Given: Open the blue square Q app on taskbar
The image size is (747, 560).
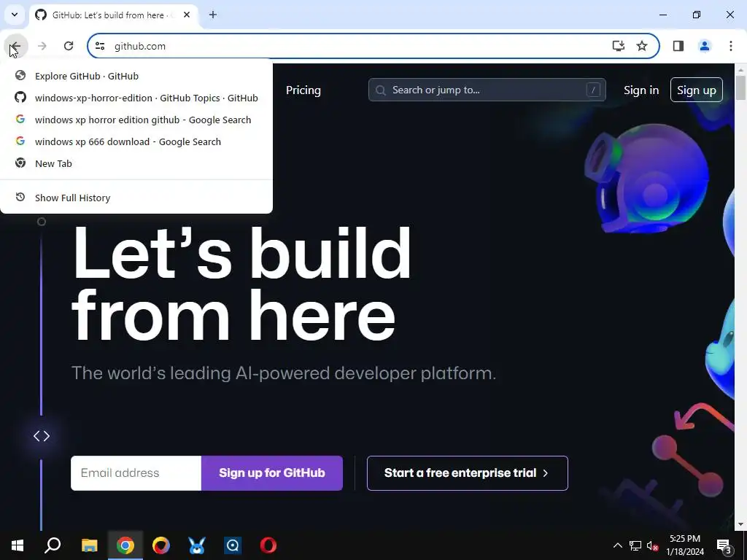Looking at the screenshot, I should point(233,545).
